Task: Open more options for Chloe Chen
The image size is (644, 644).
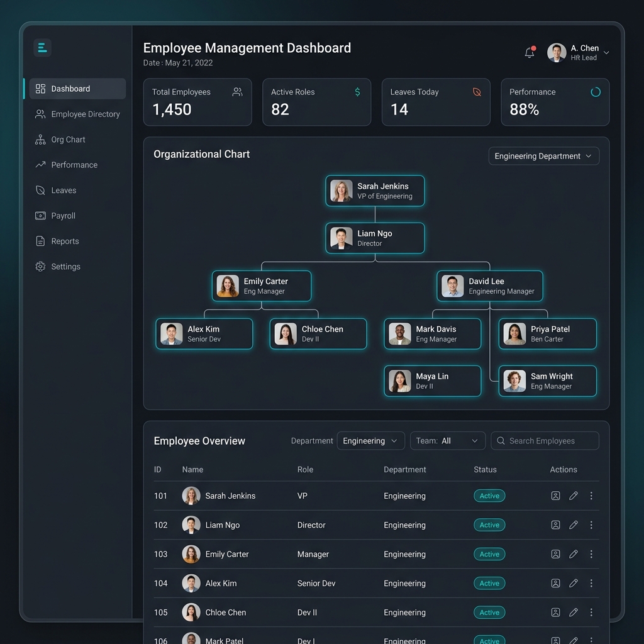Action: 591,613
